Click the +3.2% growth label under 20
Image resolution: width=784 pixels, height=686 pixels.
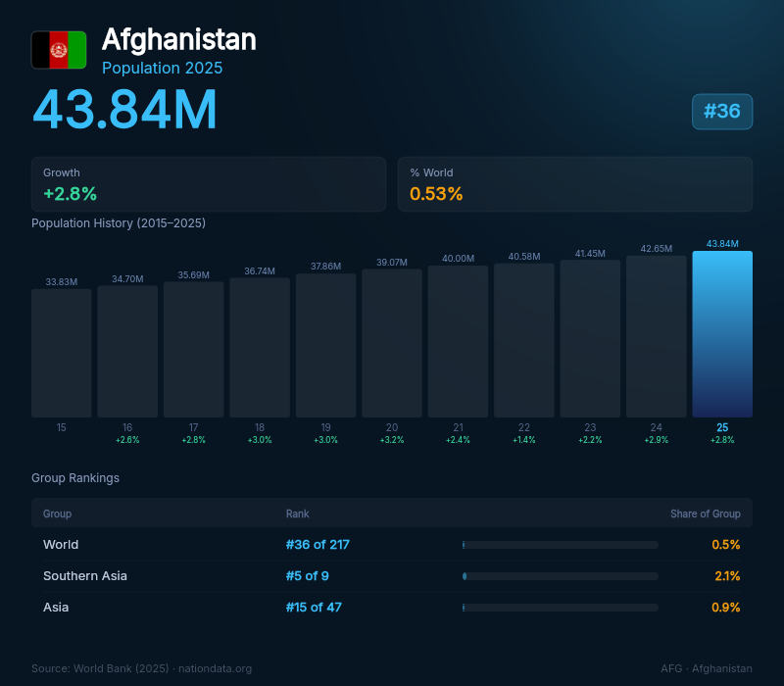392,440
